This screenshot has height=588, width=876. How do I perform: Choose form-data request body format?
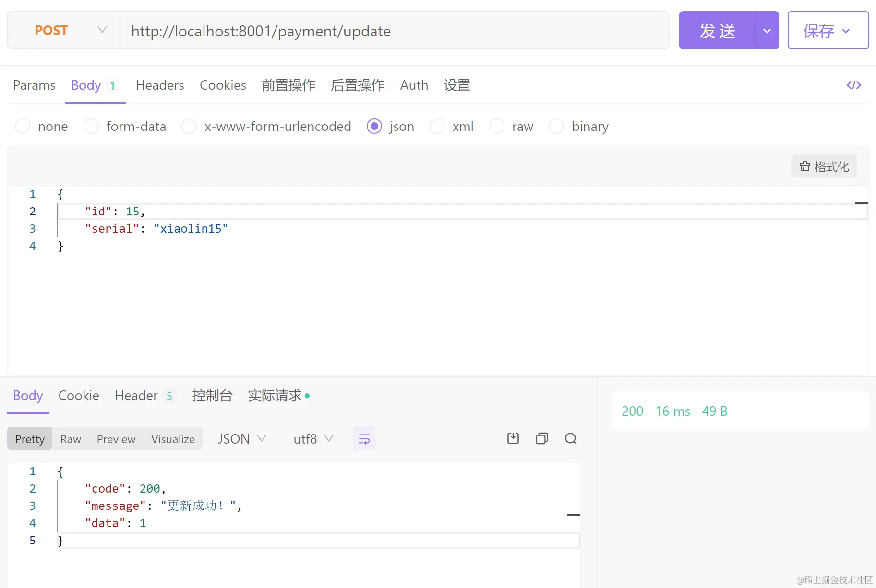[125, 126]
